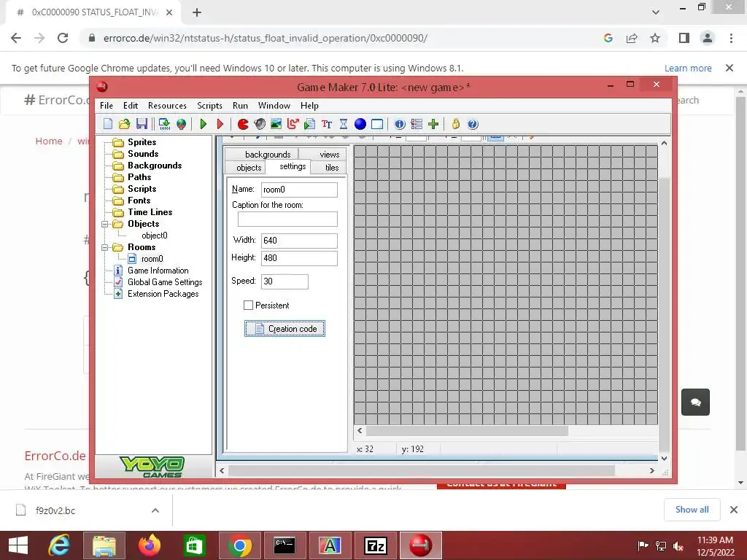Screen dimensions: 747x560
Task: Open help with question mark icon
Action: point(473,124)
